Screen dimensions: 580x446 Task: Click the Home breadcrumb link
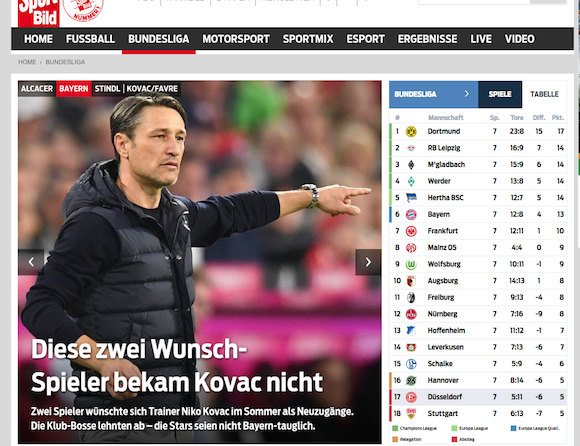pyautogui.click(x=27, y=62)
